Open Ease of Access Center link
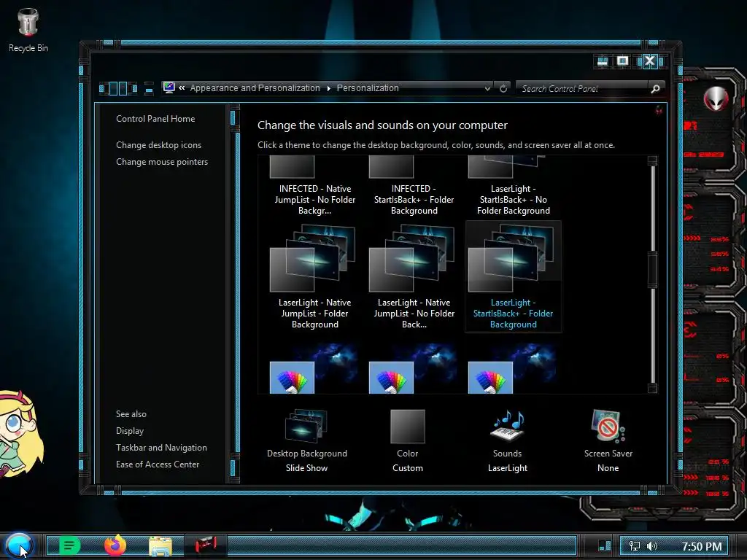Image resolution: width=747 pixels, height=560 pixels. tap(158, 464)
